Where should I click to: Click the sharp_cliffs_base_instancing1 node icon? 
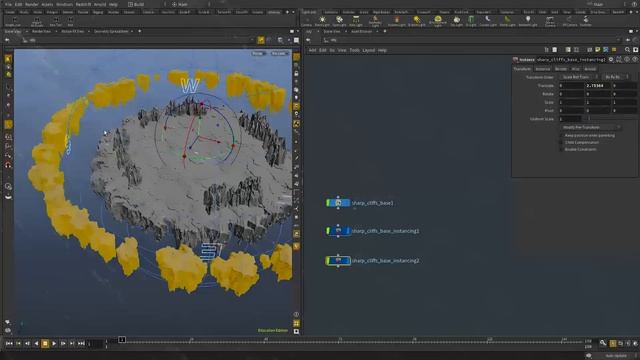(338, 231)
